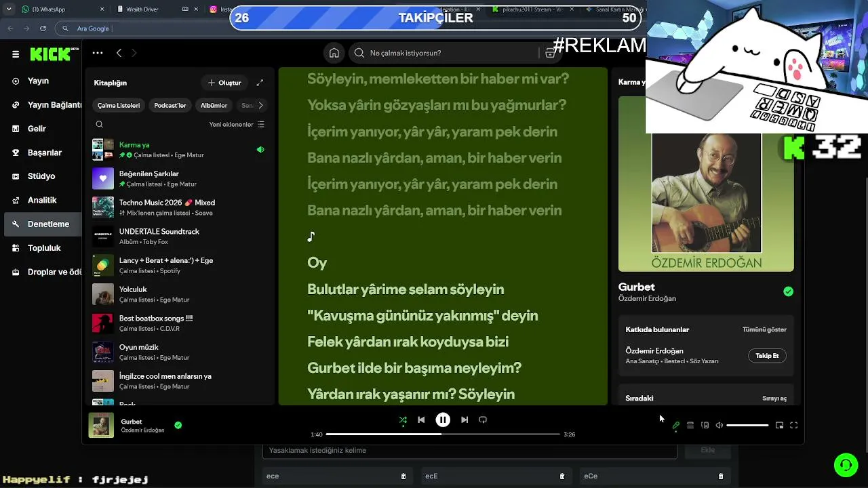Open the queue via Sırayı aç
This screenshot has width=868, height=488.
(774, 399)
